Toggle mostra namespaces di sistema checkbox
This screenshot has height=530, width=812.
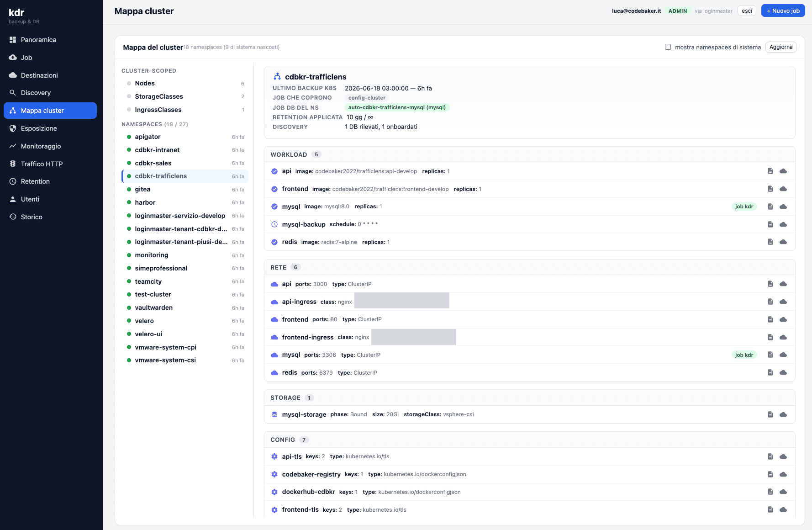click(668, 47)
